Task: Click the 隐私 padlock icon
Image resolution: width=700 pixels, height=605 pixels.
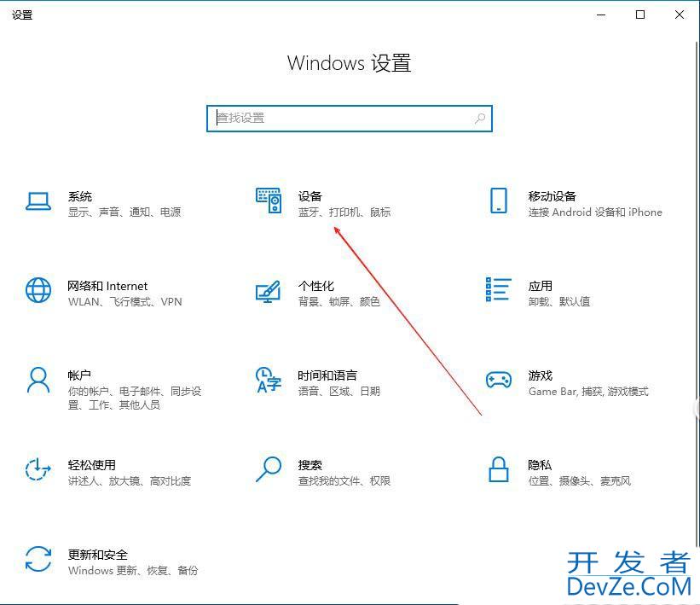Action: (x=498, y=469)
